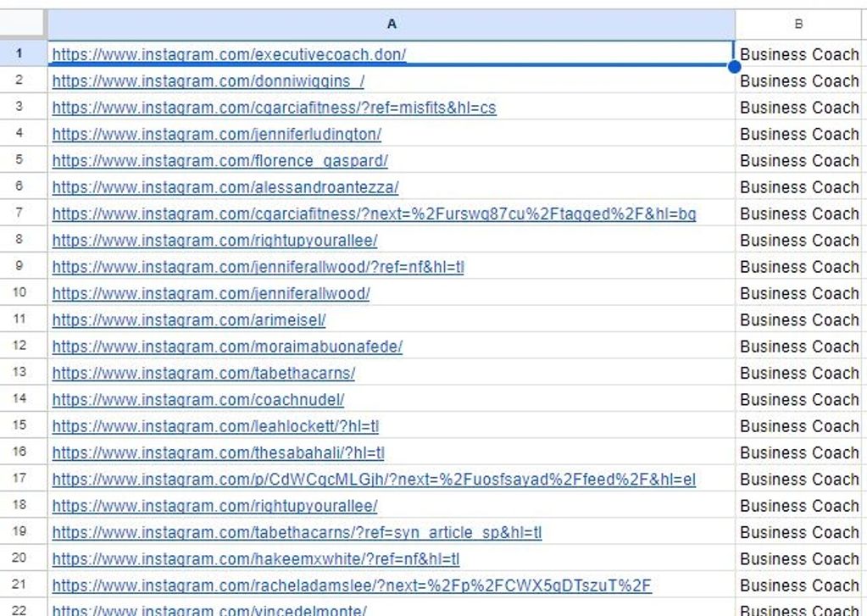The height and width of the screenshot is (616, 867).
Task: Open the executivecoach.don Instagram link
Action: (229, 54)
